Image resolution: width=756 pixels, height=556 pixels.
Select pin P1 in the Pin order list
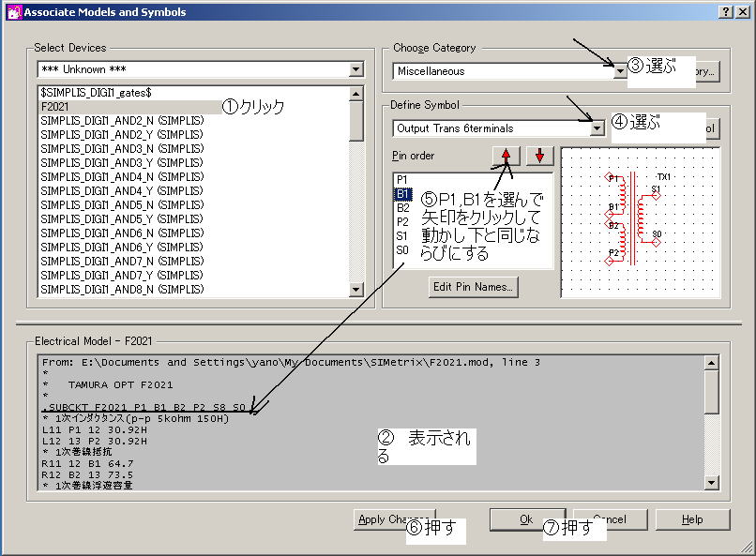(402, 180)
